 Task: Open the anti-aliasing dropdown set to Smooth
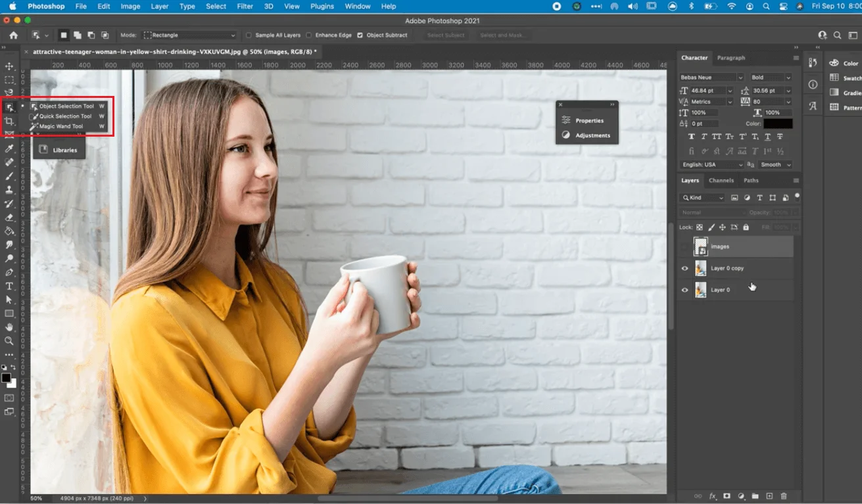(x=776, y=164)
